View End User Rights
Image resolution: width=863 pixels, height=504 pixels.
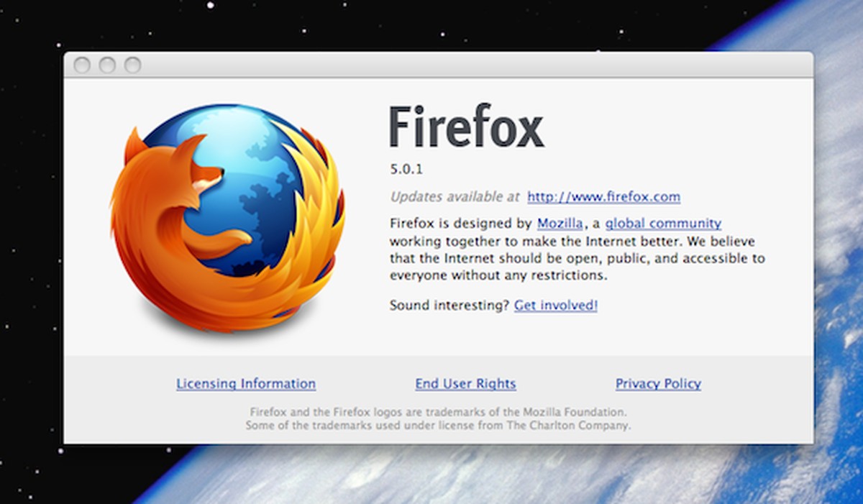[465, 383]
